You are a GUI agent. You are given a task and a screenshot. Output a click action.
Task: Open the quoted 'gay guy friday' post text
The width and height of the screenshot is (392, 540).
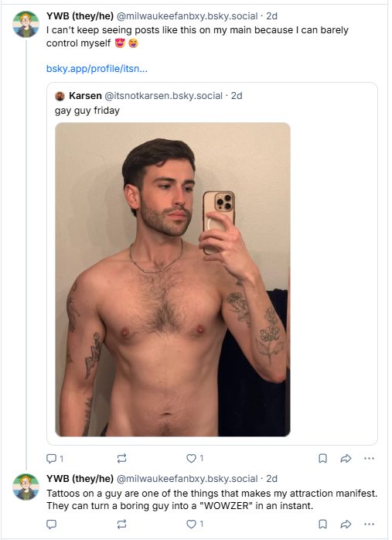tap(87, 111)
